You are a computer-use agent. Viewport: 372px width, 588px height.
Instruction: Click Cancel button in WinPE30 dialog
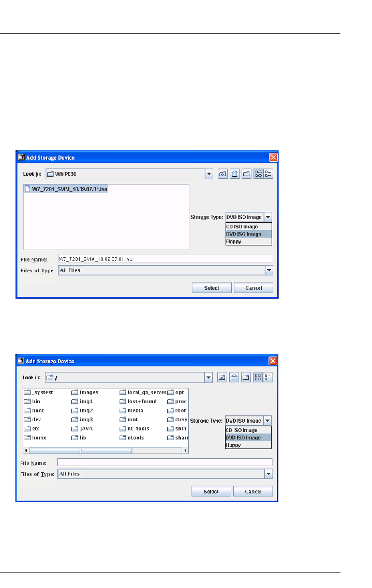click(254, 288)
